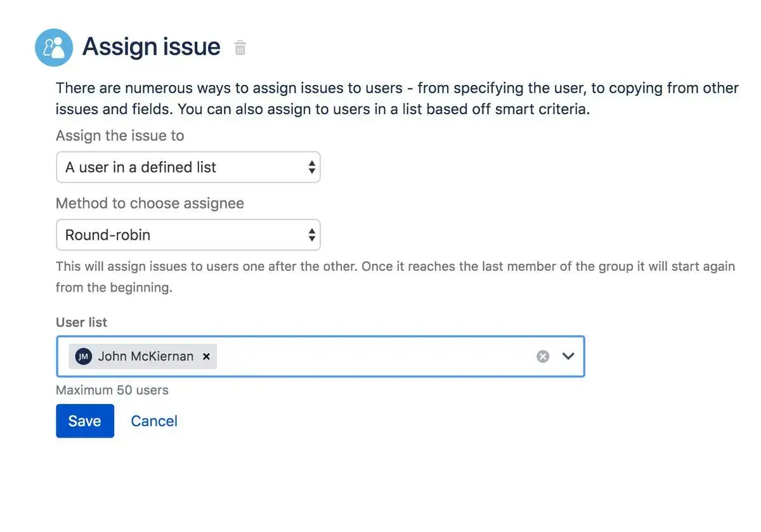The width and height of the screenshot is (761, 532).
Task: Click the JM avatar in the user chip
Action: pos(83,356)
